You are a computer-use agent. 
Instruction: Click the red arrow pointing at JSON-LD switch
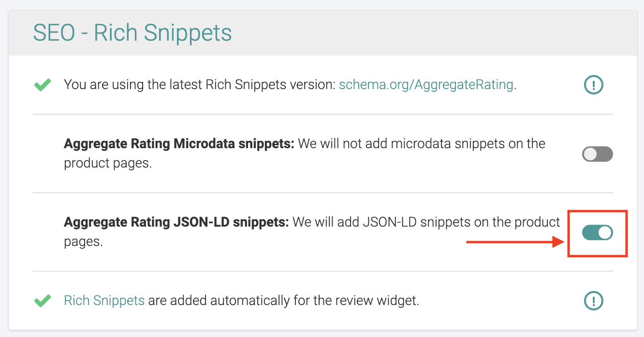tap(512, 242)
